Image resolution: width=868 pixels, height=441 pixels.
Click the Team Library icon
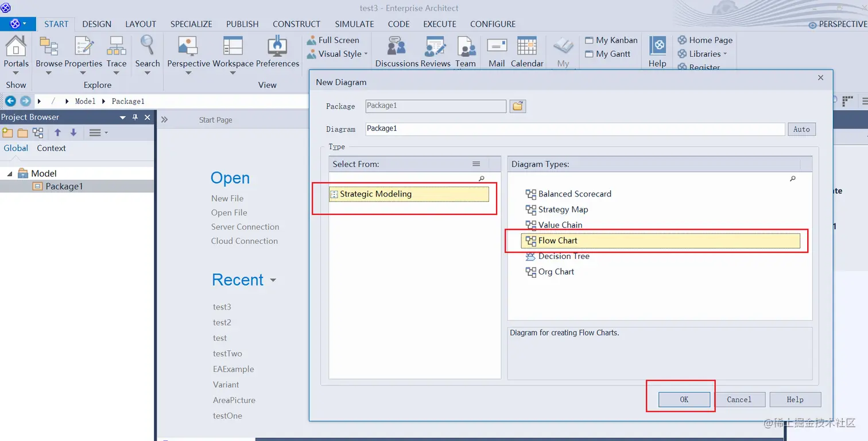click(466, 45)
